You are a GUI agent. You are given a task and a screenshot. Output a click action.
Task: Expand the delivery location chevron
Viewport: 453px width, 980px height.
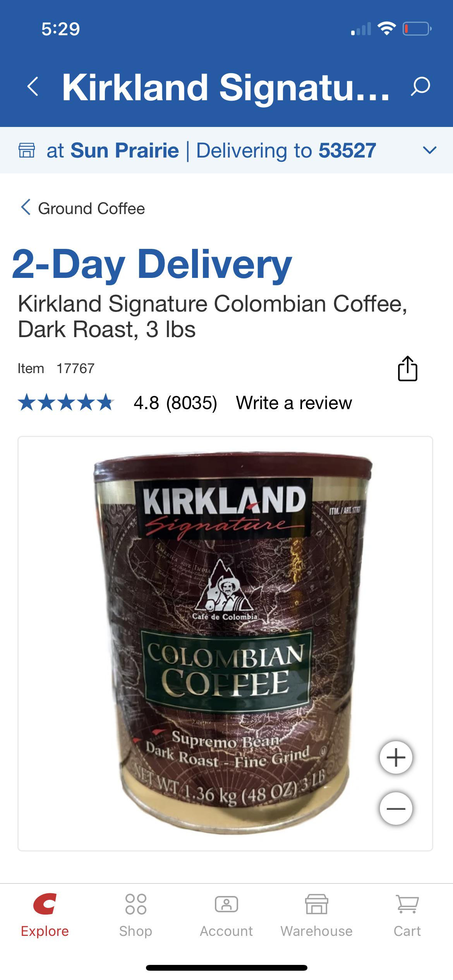pos(429,150)
